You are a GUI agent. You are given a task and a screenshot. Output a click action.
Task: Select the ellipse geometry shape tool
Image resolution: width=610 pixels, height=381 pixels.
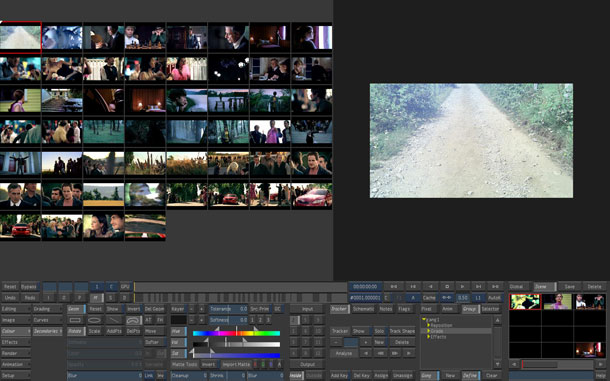95,320
